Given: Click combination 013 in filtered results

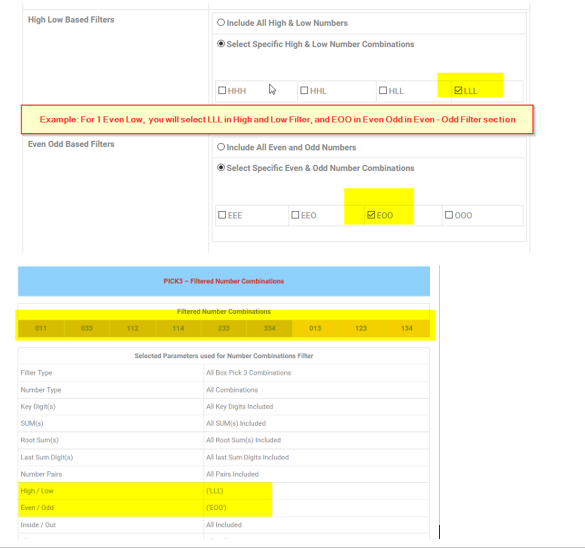Looking at the screenshot, I should (x=315, y=328).
